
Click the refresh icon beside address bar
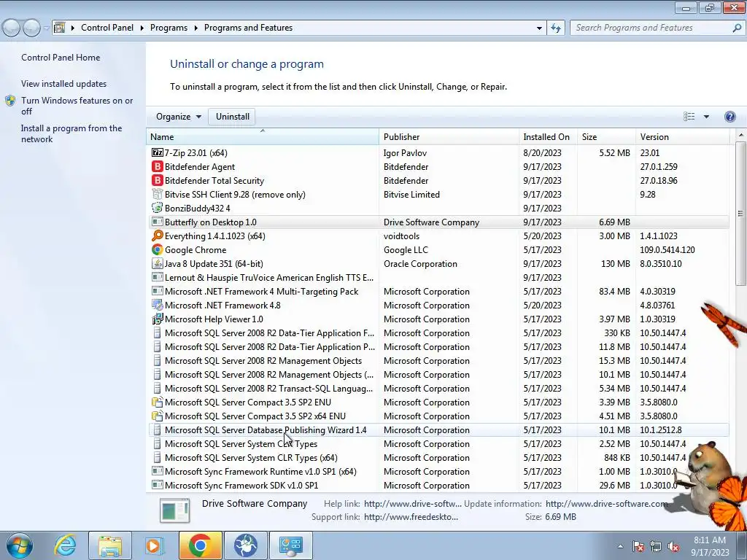click(x=556, y=28)
